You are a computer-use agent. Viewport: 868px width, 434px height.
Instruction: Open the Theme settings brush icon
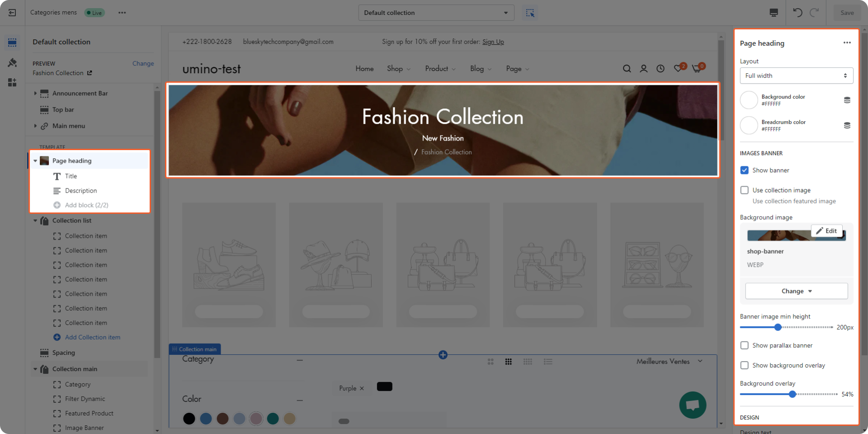[x=12, y=62]
